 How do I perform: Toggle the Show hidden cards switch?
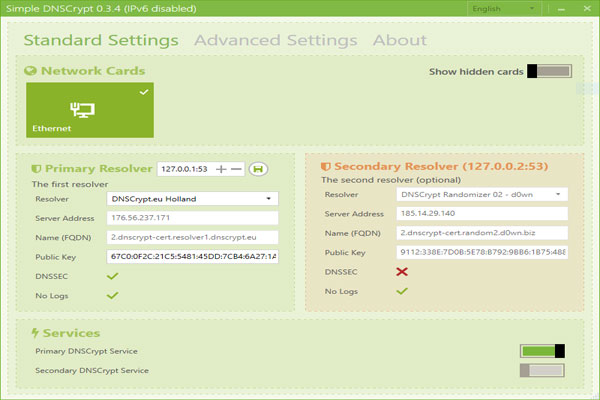(549, 71)
